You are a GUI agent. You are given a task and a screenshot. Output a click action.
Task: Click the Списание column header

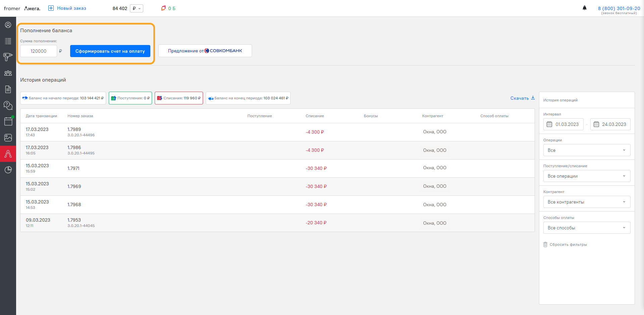pos(315,116)
